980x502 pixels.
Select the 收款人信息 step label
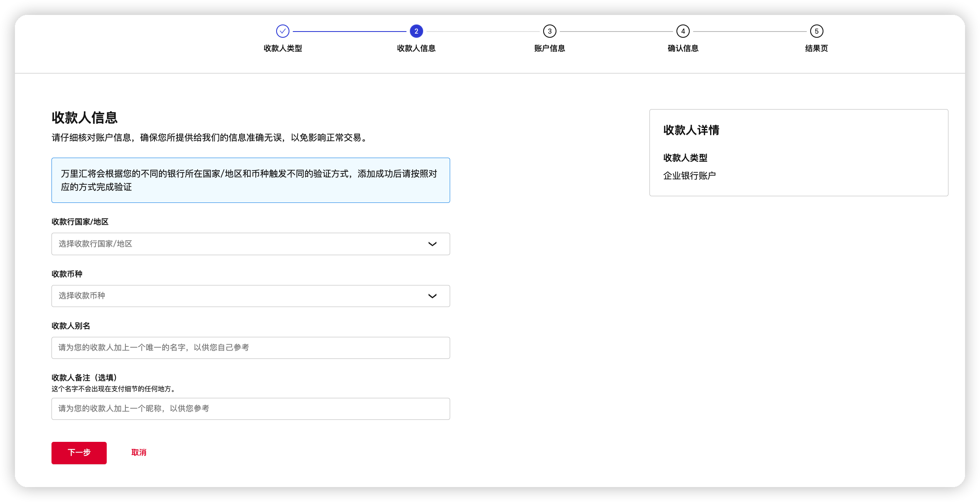(x=416, y=49)
